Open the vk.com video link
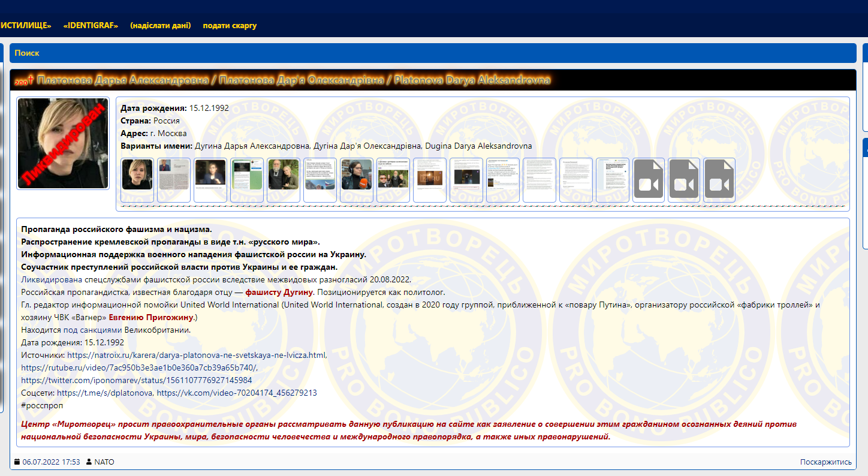This screenshot has height=476, width=868. (x=237, y=393)
